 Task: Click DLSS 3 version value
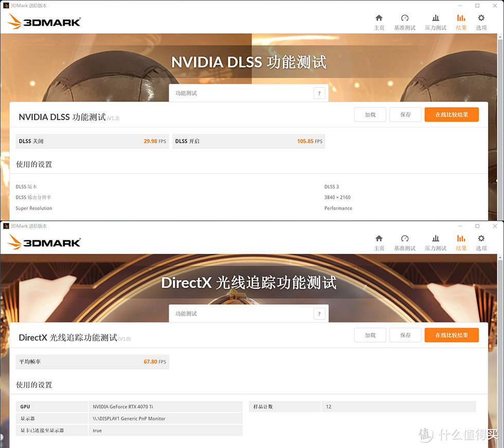pyautogui.click(x=331, y=186)
